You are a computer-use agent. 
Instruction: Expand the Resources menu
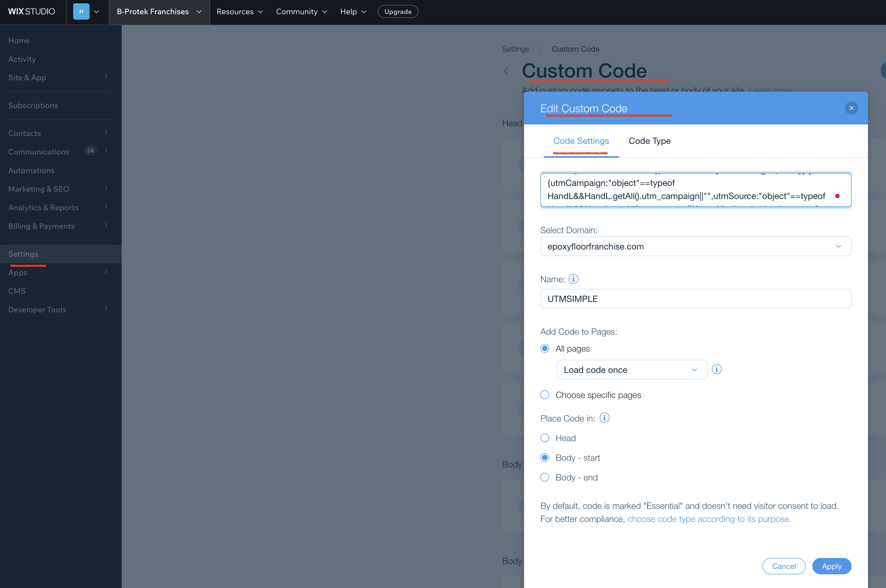tap(240, 12)
